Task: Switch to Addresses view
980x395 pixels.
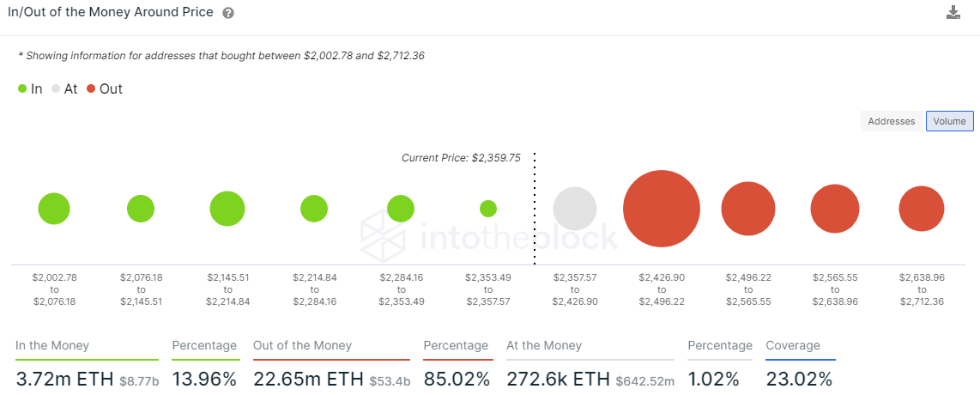Action: coord(892,121)
